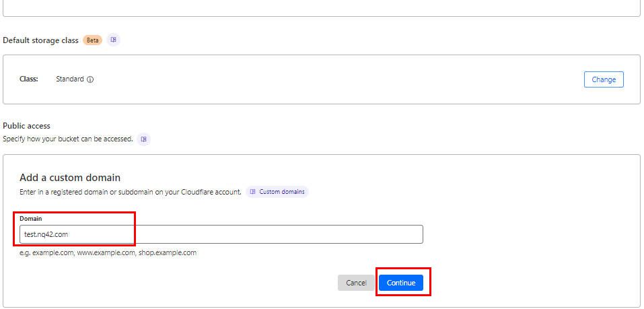Screen dimensions: 644x309
Task: Select the Standard class value text
Action: click(x=70, y=79)
